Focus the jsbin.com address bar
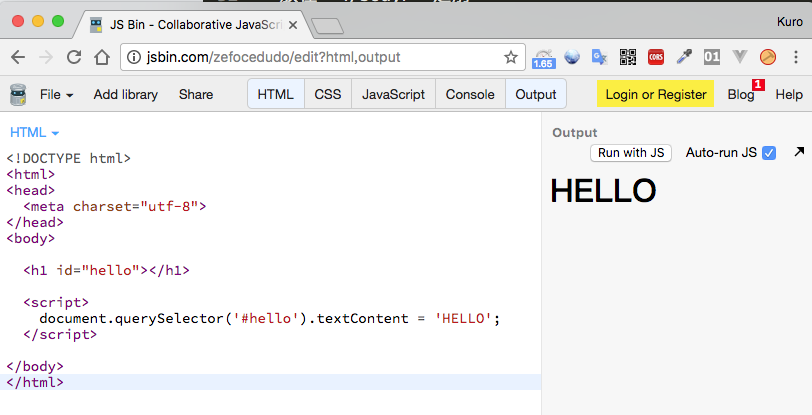This screenshot has height=415, width=812. [x=321, y=57]
